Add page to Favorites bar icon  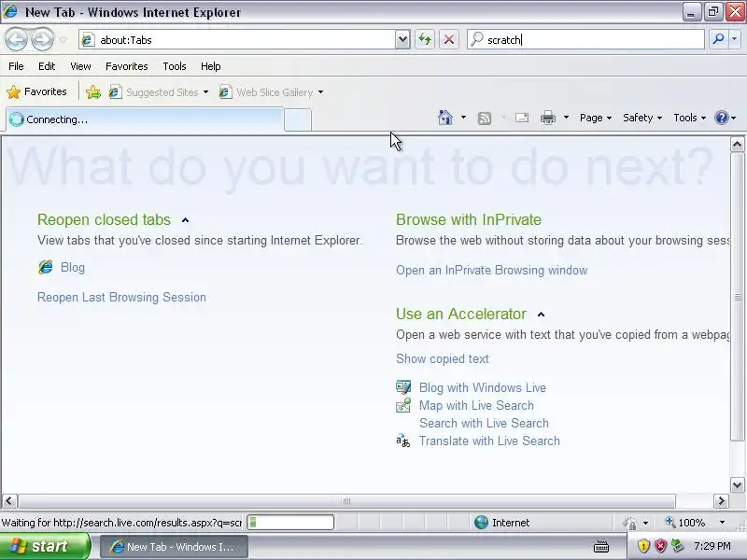coord(93,91)
